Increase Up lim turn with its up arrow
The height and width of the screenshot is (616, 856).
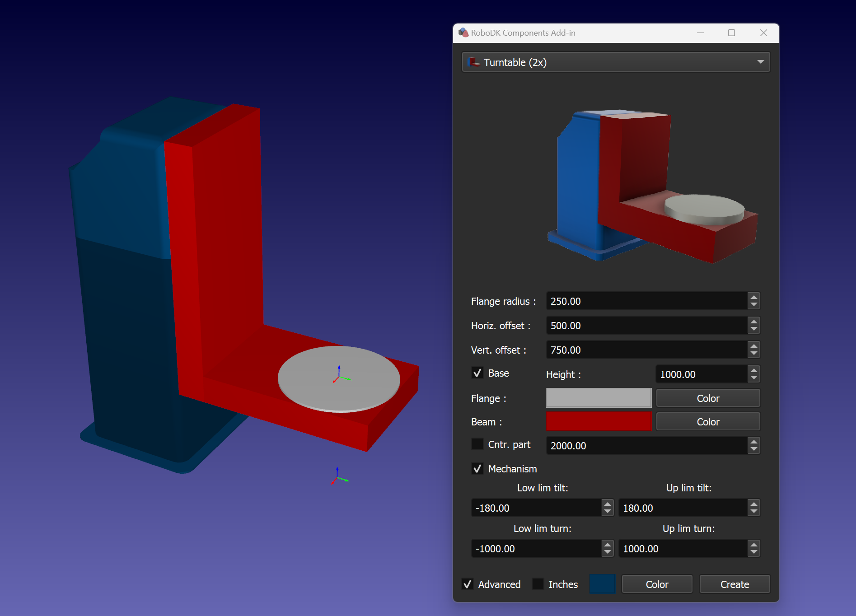point(753,546)
